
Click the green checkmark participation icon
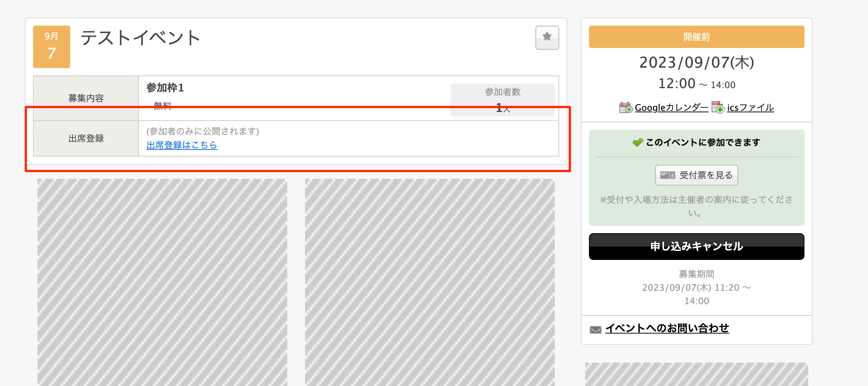coord(638,142)
